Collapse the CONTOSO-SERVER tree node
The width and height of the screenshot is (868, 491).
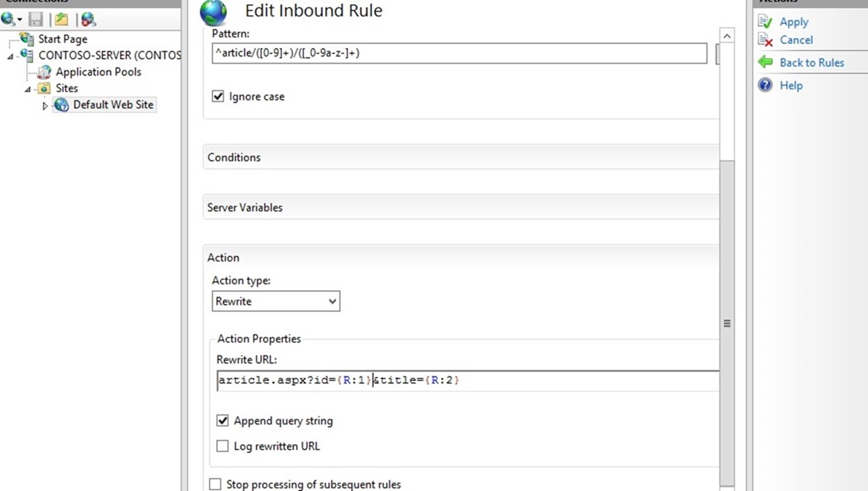(10, 56)
